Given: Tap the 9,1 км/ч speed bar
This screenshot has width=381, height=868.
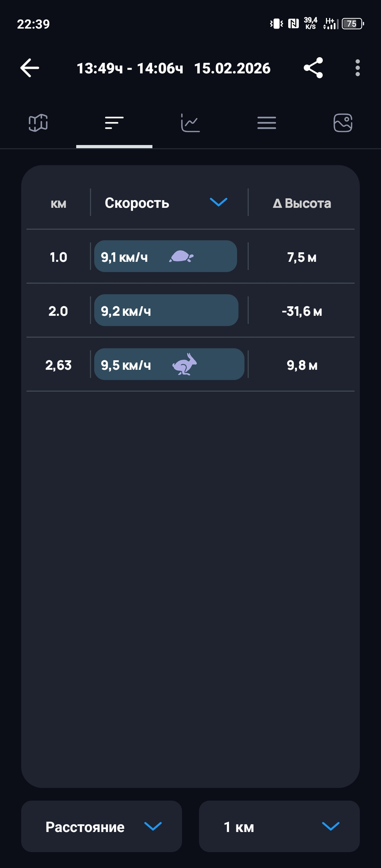Looking at the screenshot, I should (x=165, y=256).
